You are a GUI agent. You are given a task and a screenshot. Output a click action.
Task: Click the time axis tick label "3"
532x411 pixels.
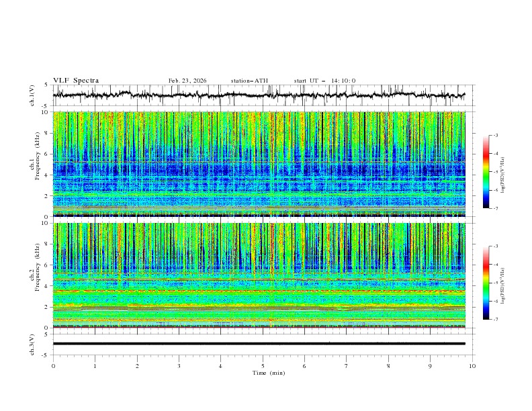[x=179, y=366]
